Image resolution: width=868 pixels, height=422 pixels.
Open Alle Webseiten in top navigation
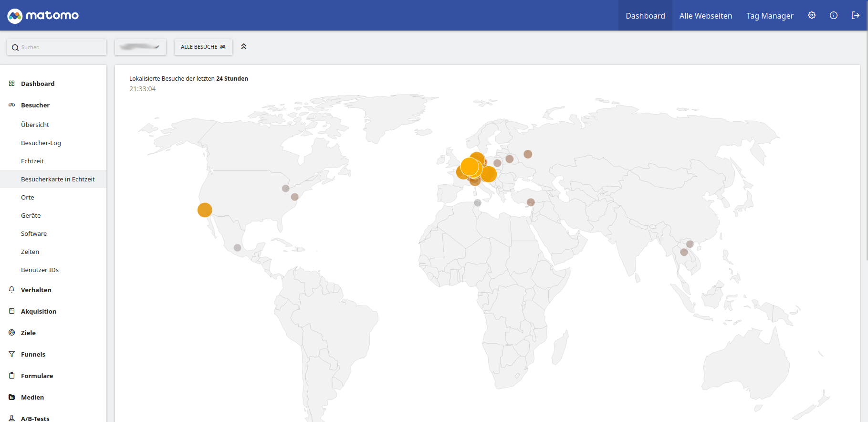point(706,16)
